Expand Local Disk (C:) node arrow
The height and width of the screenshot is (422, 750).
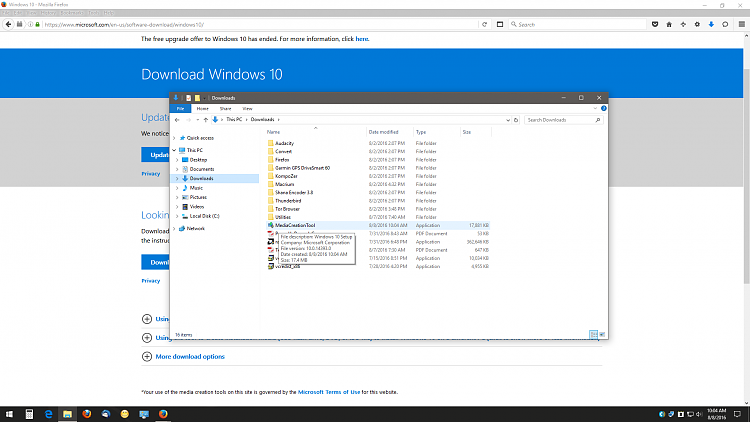pos(177,216)
